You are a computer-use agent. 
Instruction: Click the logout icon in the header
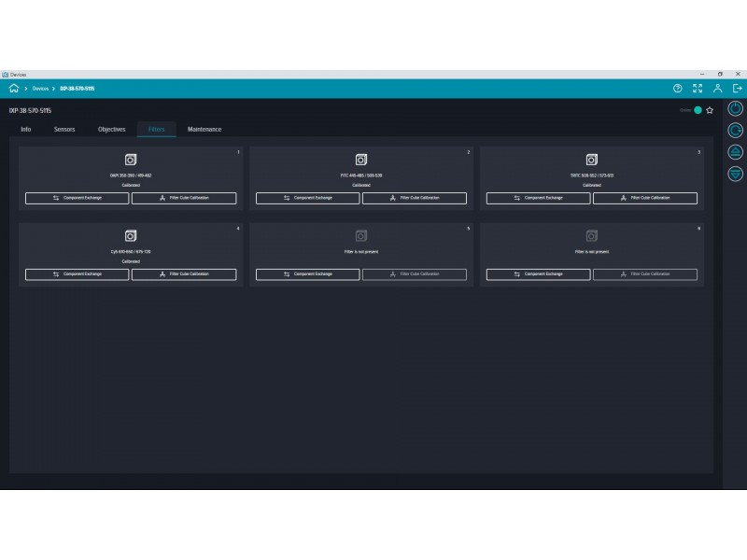[737, 88]
